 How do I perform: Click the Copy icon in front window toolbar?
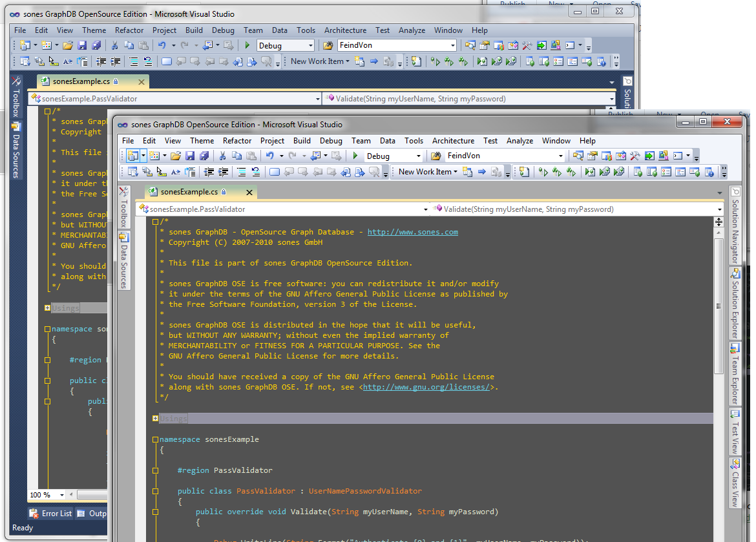click(236, 156)
